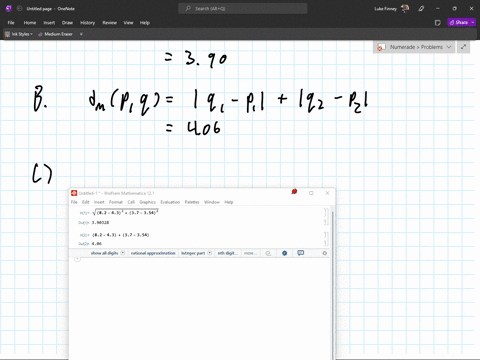
Task: Open the quick toolbar customize arrow
Action: tap(81, 34)
